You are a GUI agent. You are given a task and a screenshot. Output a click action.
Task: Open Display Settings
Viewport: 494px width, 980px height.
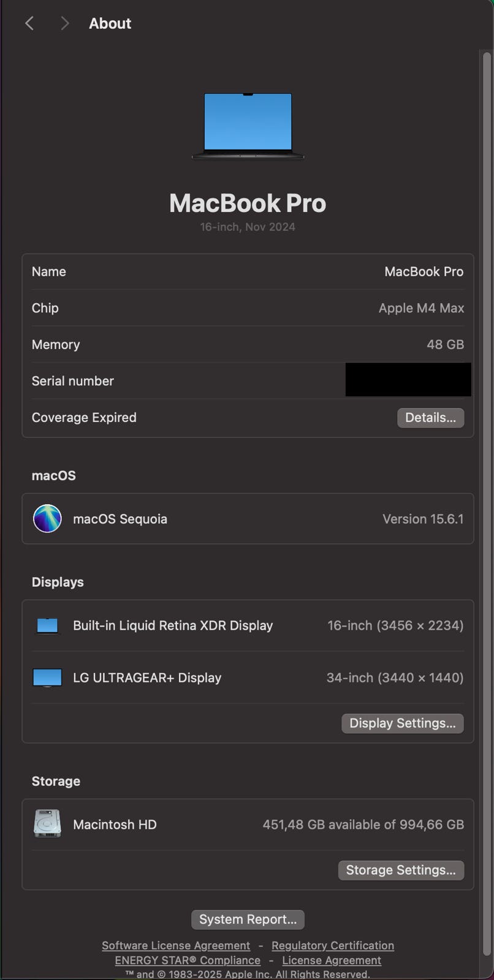click(402, 723)
